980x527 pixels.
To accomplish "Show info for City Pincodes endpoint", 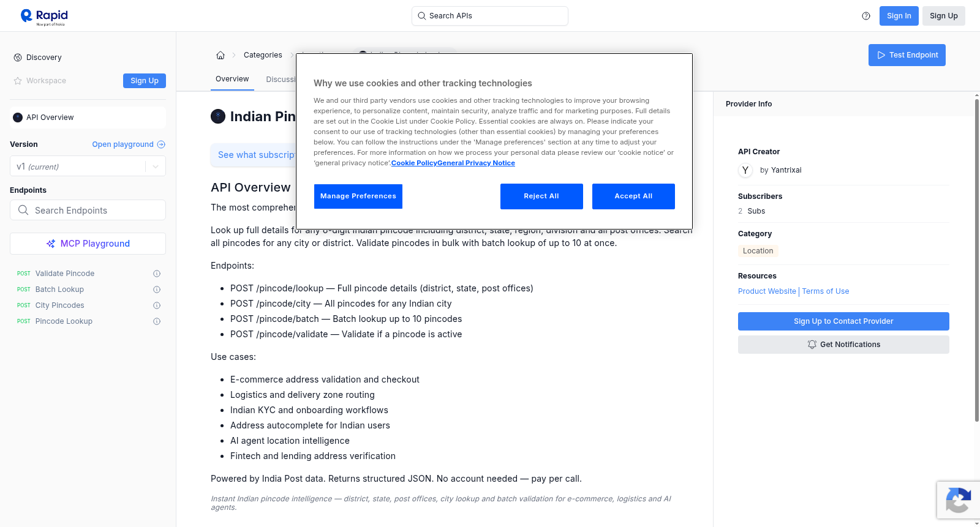I will 157,305.
